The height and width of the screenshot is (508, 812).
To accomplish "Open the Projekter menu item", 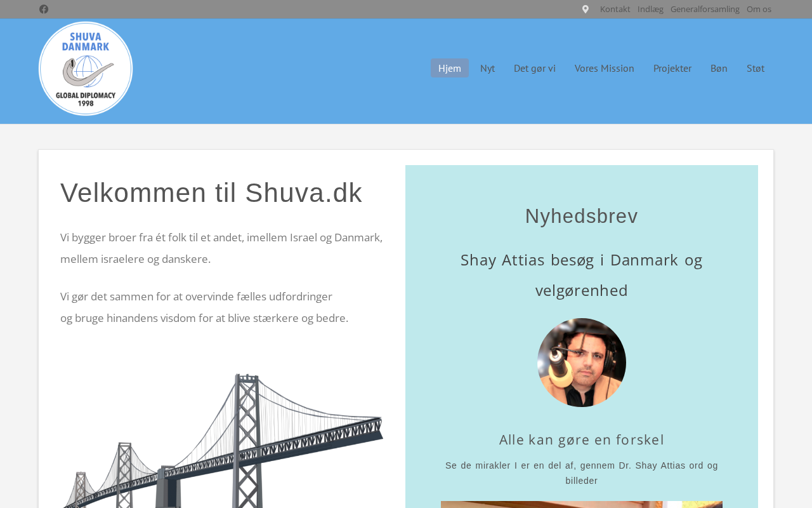I will click(x=672, y=68).
